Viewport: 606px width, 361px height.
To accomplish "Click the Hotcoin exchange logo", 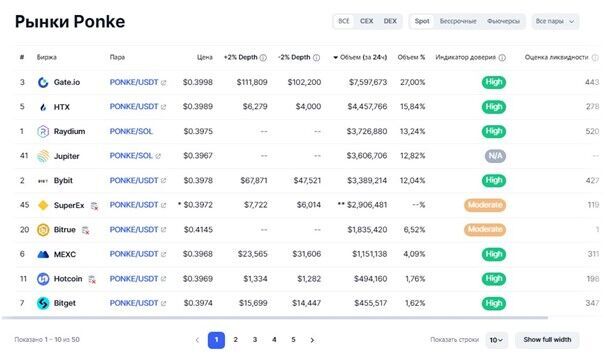I will pos(43,279).
